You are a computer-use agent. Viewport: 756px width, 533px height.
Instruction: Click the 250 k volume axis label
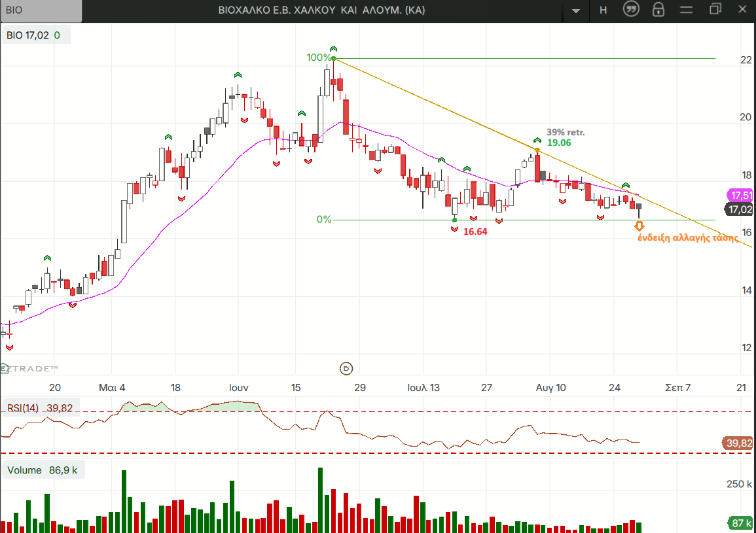[x=739, y=484]
